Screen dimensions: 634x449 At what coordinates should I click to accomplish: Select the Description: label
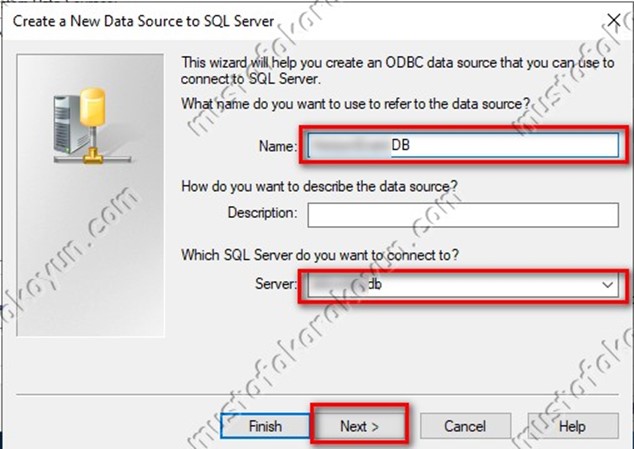pyautogui.click(x=262, y=213)
